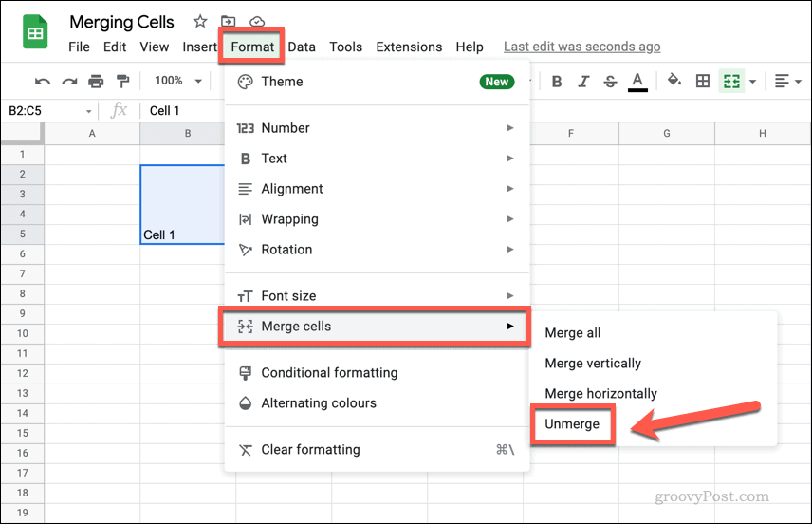This screenshot has height=524, width=812.
Task: Open the Extensions menu
Action: click(409, 47)
